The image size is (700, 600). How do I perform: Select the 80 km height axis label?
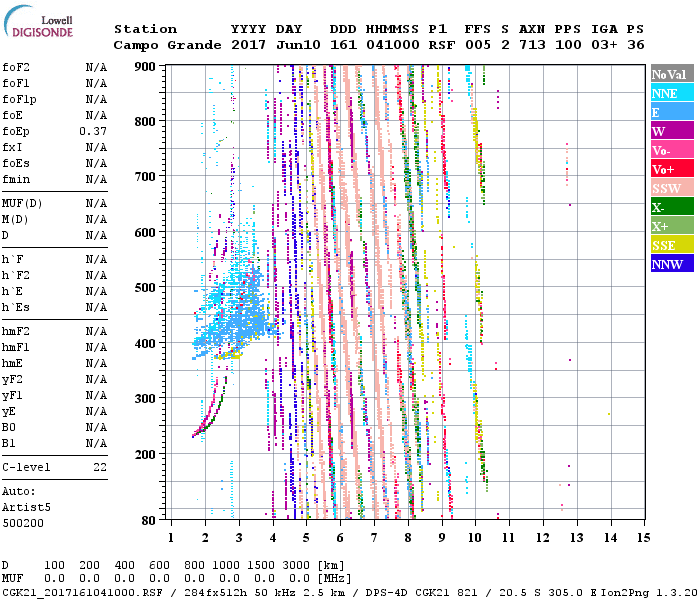click(x=149, y=521)
